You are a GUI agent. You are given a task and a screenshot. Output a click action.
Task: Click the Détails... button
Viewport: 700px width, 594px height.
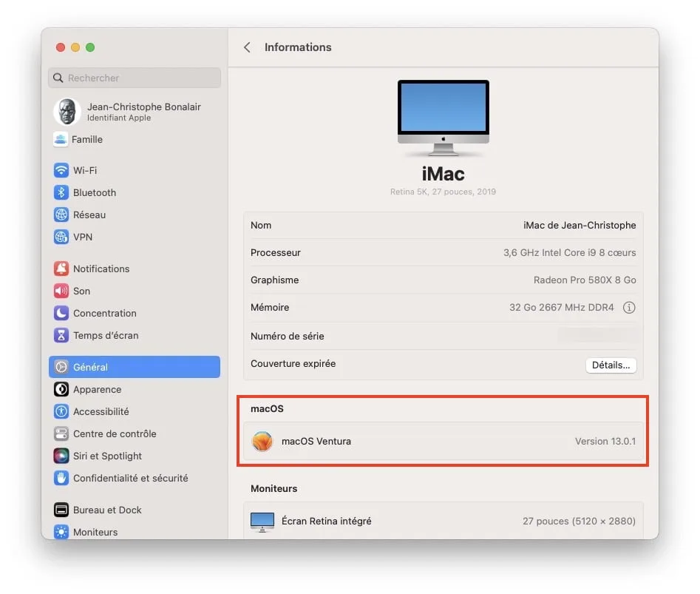[611, 365]
